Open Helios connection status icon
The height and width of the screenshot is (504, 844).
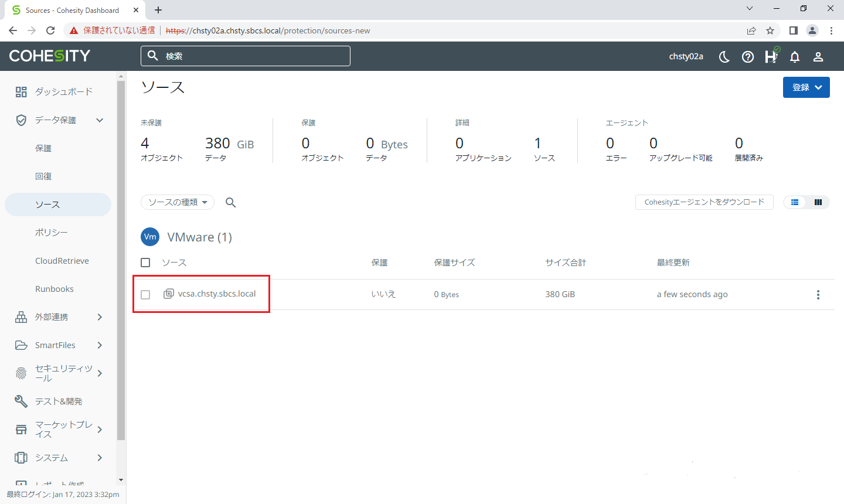point(771,56)
